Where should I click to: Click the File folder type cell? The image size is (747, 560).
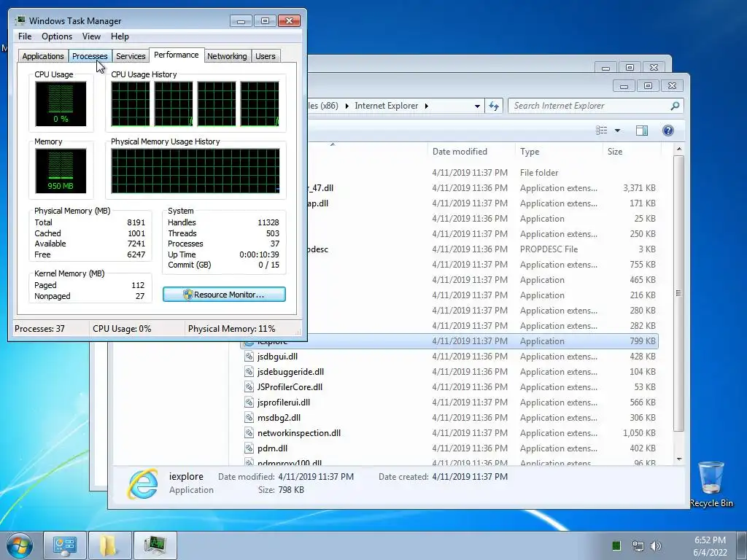coord(539,172)
